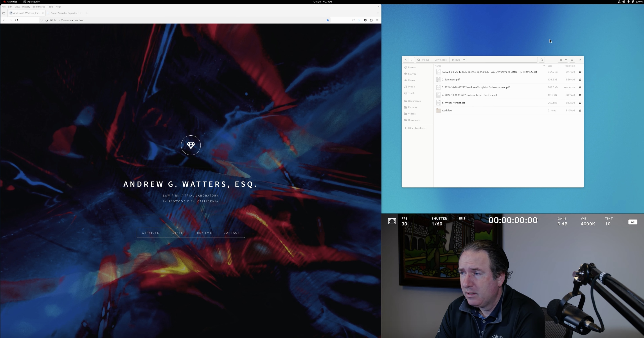Screen dimensions: 644x338
Task: Click the volume icon in top bar
Action: [624, 2]
